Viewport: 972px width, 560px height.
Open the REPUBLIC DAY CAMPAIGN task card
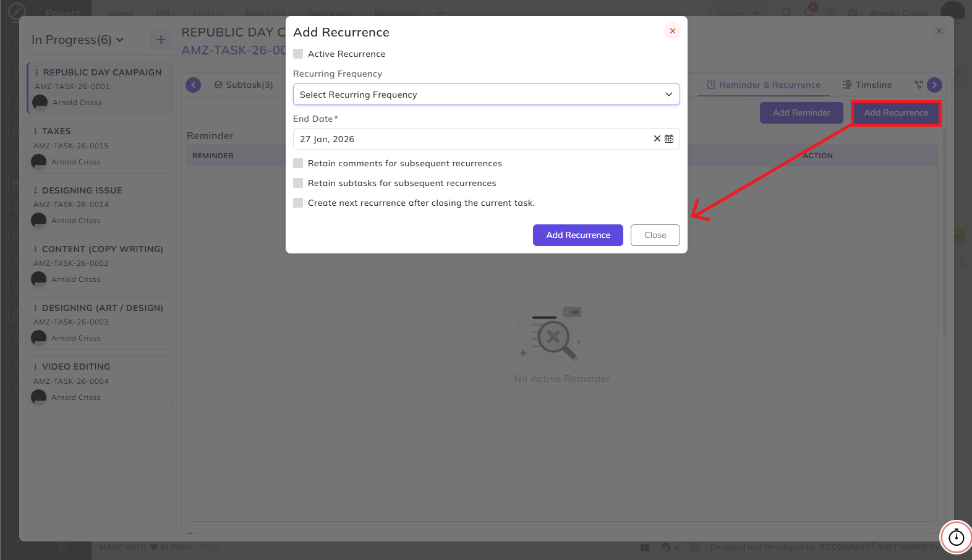[x=100, y=88]
